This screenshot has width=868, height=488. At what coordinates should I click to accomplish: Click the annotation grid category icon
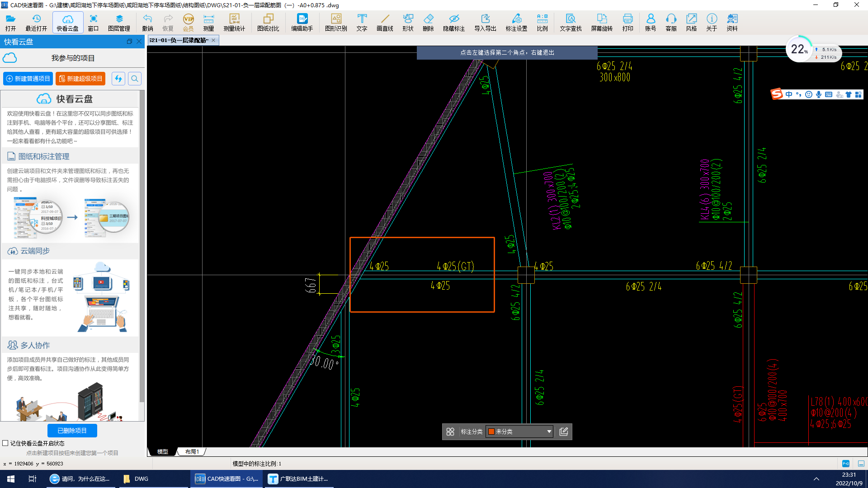click(x=450, y=432)
